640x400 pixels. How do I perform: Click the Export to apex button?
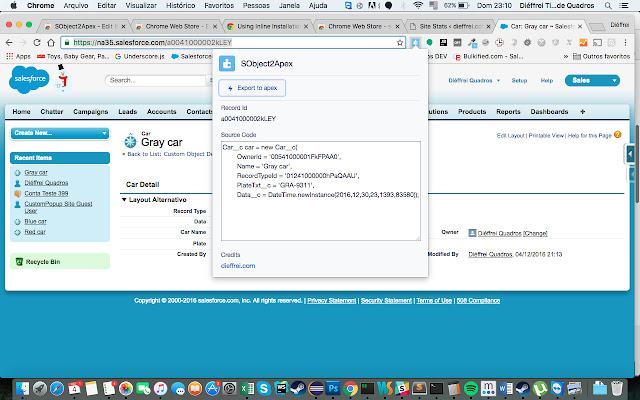tap(252, 88)
